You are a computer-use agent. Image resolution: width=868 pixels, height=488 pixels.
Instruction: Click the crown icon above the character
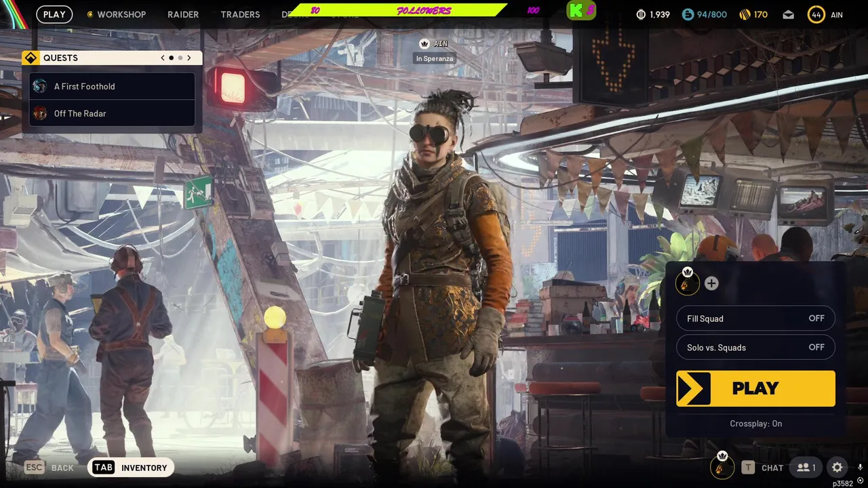425,43
